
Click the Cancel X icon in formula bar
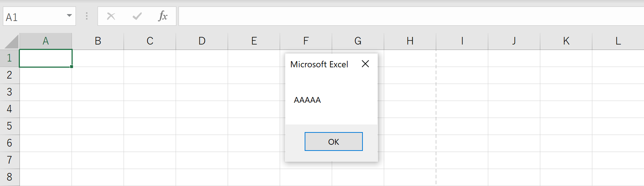pyautogui.click(x=111, y=16)
